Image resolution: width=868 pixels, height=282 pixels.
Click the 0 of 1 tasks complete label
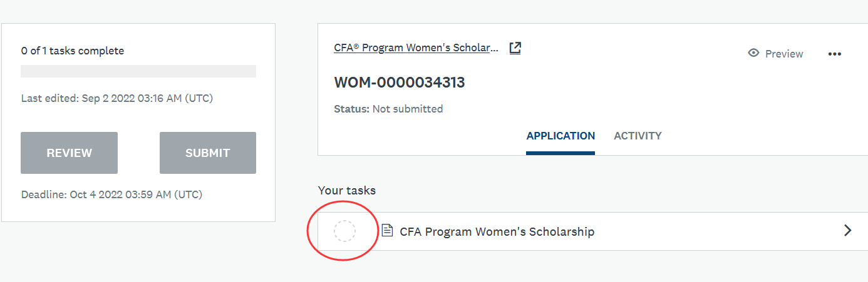click(x=73, y=51)
